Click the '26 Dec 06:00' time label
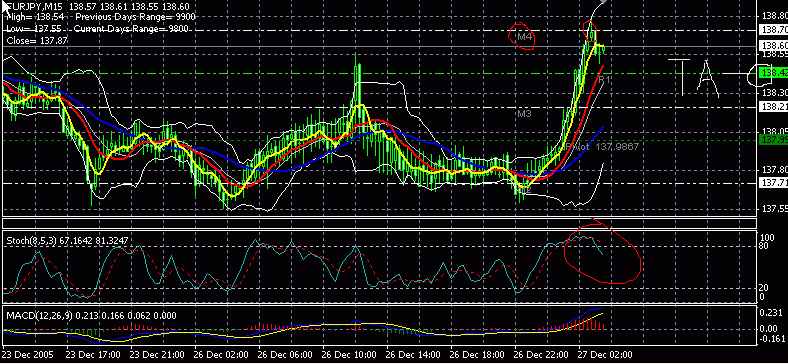Screen dimensions: 788x364 tap(286, 354)
